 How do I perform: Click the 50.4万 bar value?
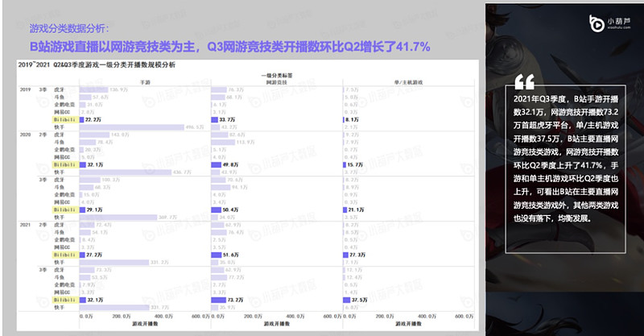[230, 209]
